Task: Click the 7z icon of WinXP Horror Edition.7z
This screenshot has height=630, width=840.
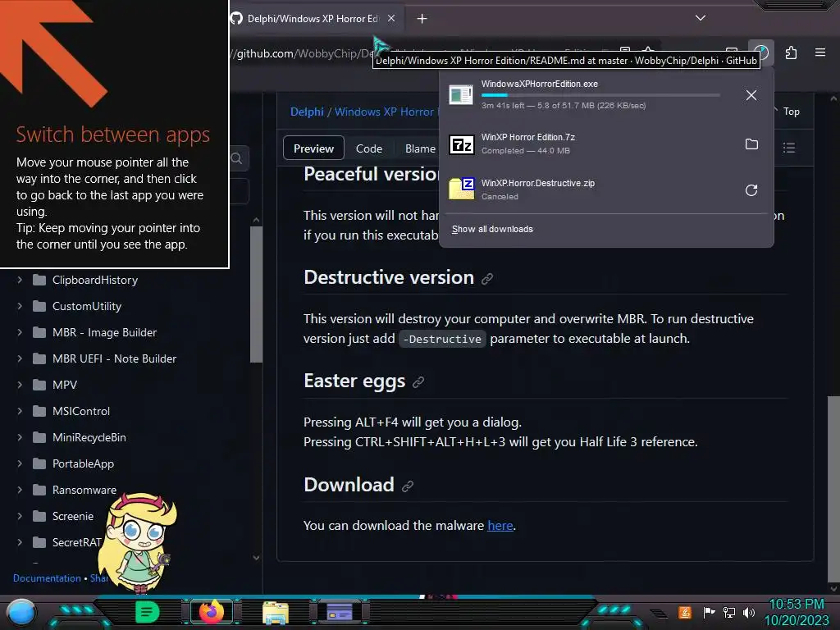Action: [x=461, y=144]
